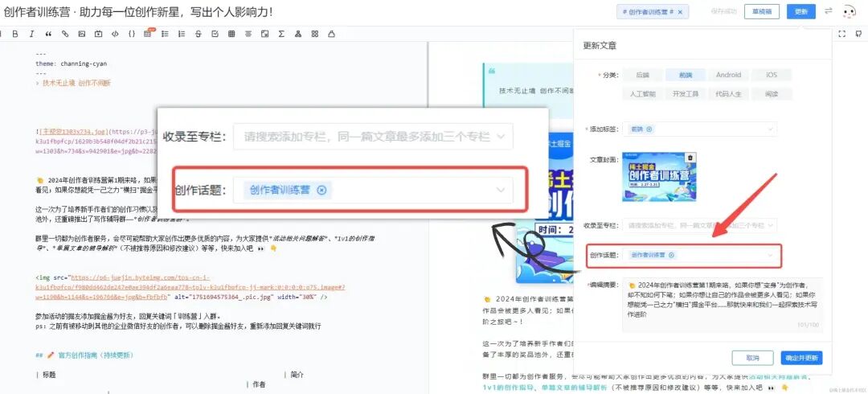Viewport: 868px width, 394px height.
Task: Select the 人工智能 category
Action: tap(642, 93)
